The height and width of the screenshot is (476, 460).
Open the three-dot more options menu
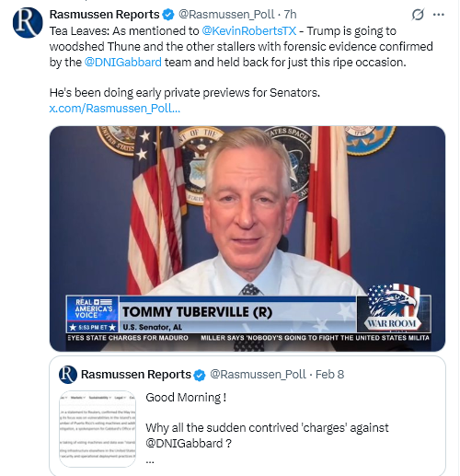click(439, 15)
